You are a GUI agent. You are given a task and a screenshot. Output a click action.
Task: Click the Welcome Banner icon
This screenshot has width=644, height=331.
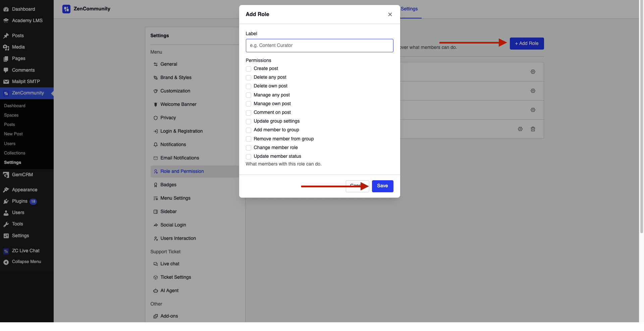click(156, 105)
